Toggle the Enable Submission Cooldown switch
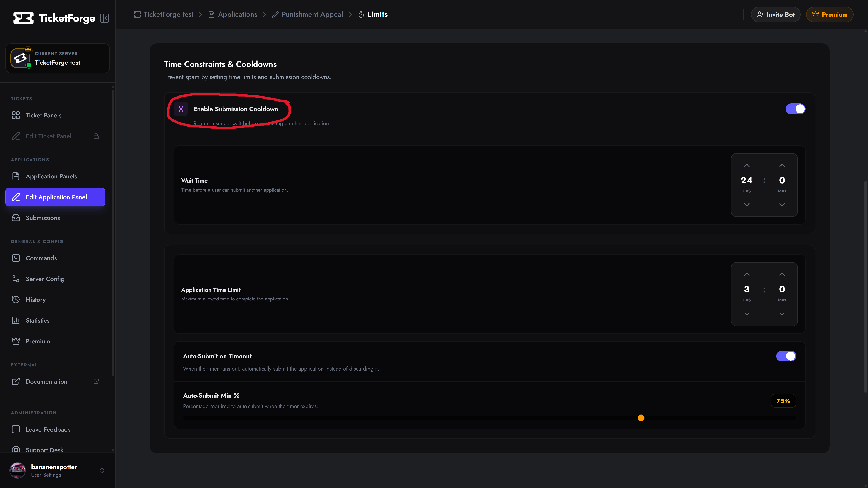 796,109
